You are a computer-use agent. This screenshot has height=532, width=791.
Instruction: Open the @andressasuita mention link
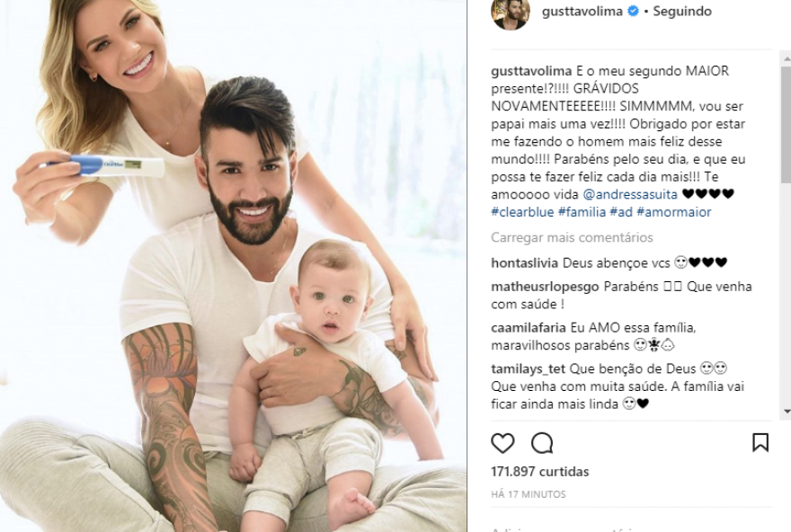click(630, 194)
